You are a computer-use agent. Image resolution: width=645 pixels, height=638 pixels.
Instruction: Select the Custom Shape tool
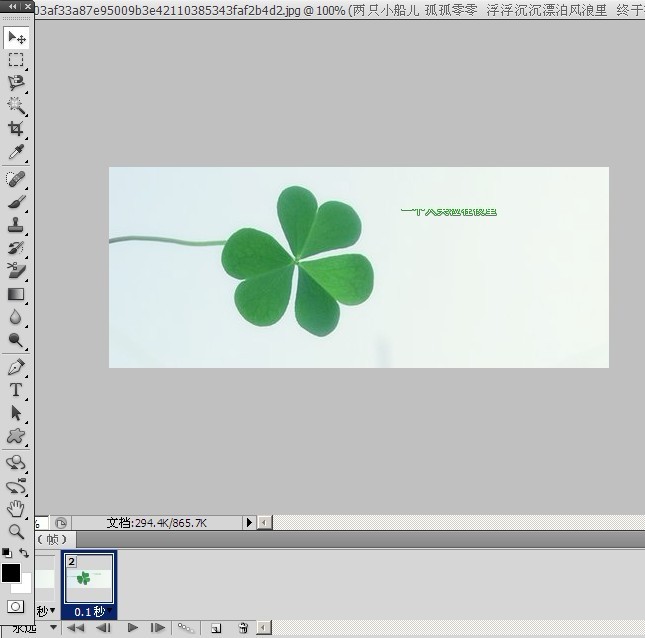[x=16, y=436]
